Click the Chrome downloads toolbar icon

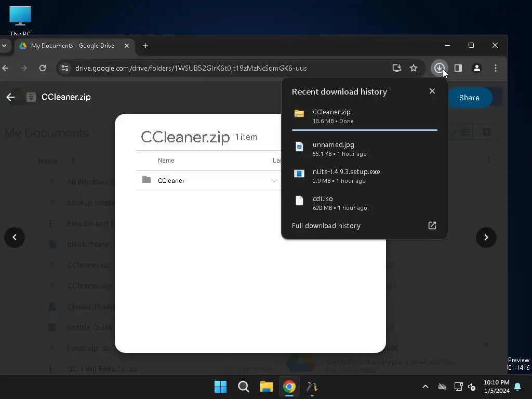tap(439, 68)
